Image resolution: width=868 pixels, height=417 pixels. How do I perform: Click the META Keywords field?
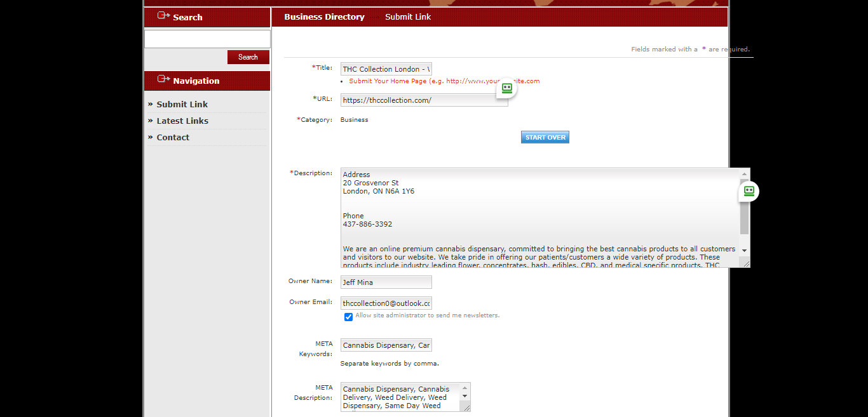point(386,345)
